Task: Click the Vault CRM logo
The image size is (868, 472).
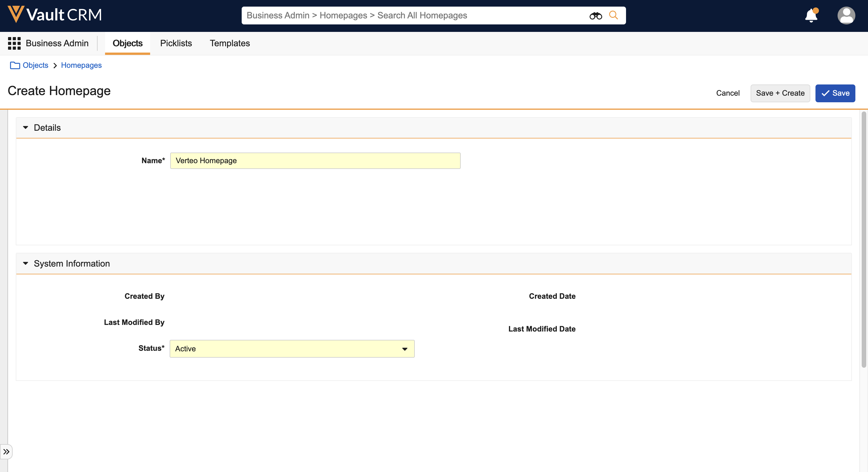Action: 55,15
